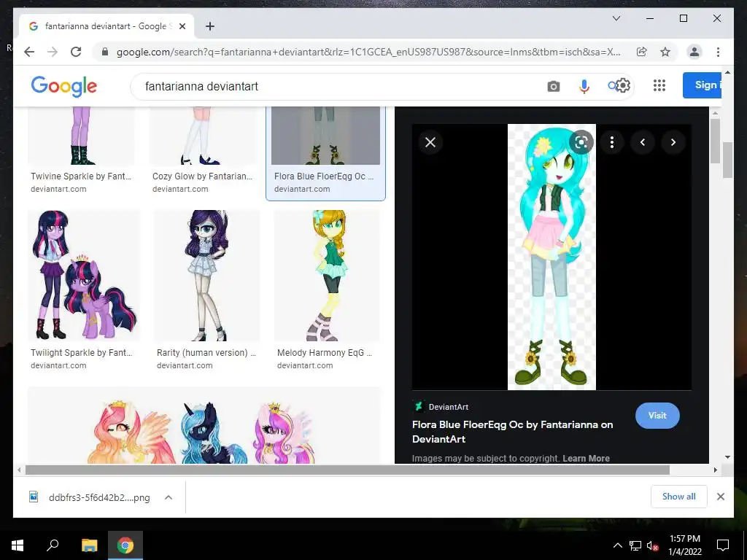Viewport: 747px width, 560px height.
Task: Close the downloads bar
Action: tap(720, 497)
